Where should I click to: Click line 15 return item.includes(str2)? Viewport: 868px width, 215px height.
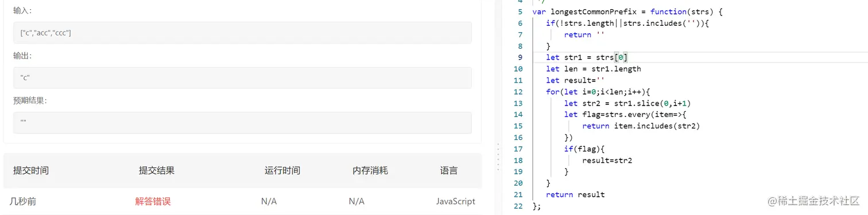(641, 126)
